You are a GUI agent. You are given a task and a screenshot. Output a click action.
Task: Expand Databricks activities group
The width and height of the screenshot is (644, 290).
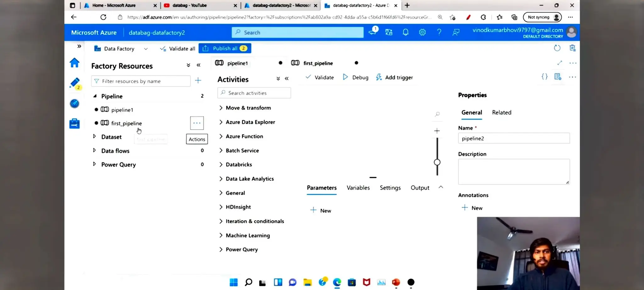click(221, 165)
